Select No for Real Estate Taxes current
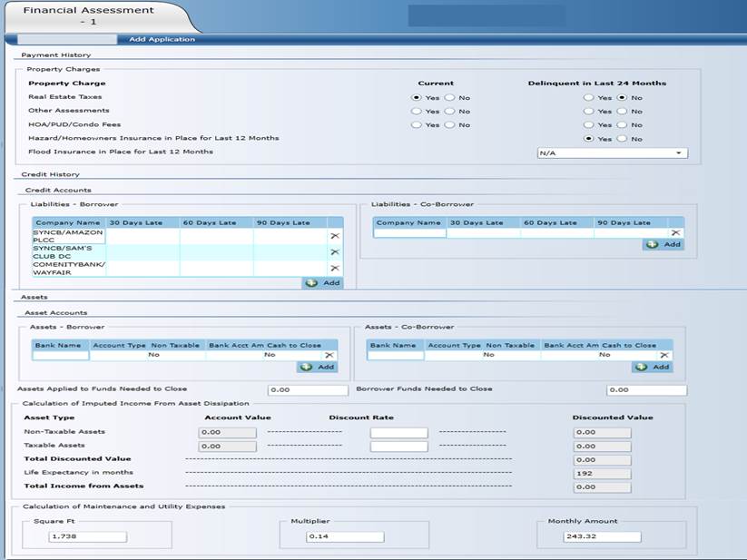 (450, 97)
